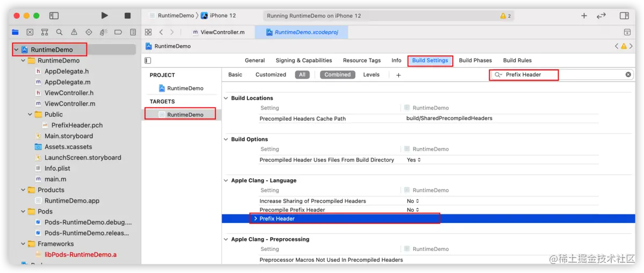Switch to Combined view
This screenshot has height=273, width=644.
coord(338,75)
